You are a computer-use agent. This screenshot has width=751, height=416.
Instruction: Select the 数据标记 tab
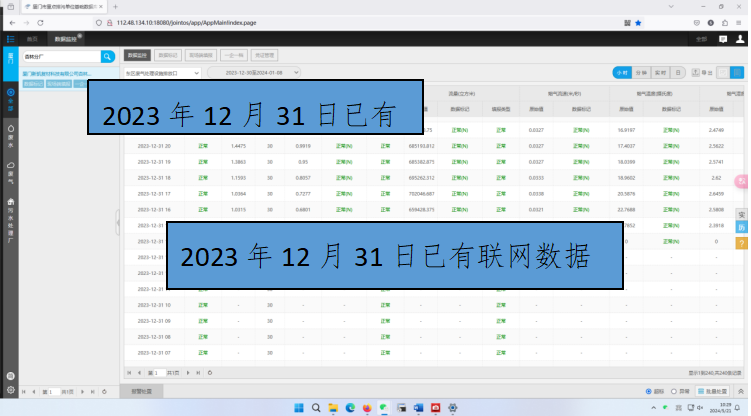point(169,56)
